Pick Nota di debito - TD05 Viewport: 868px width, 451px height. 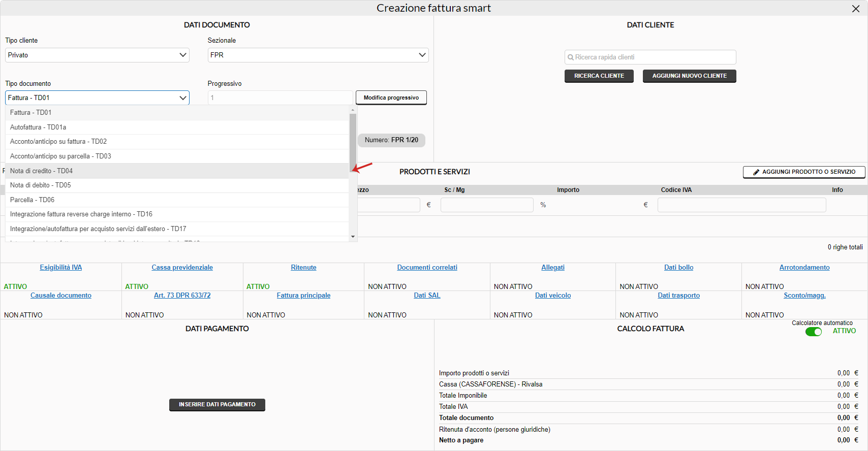click(x=40, y=185)
